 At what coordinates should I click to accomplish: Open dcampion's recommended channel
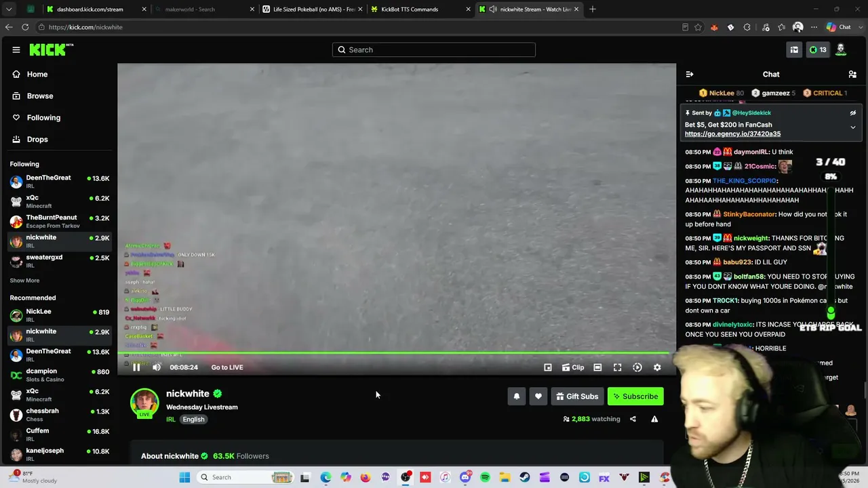pos(60,374)
